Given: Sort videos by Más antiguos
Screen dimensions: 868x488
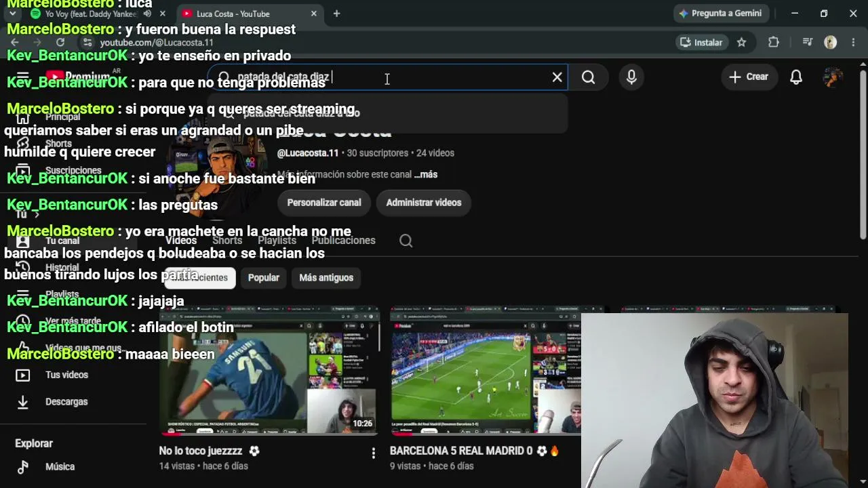Looking at the screenshot, I should click(x=326, y=278).
